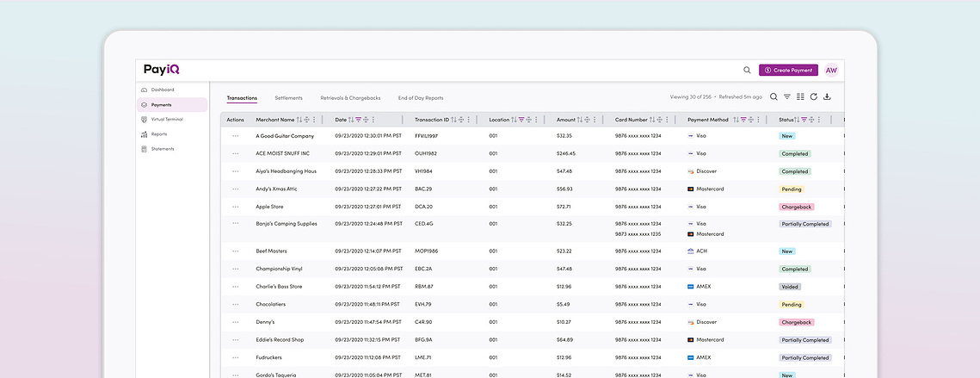Select Banjo's Camping Supplies merchant name
The height and width of the screenshot is (378, 980).
(x=287, y=223)
